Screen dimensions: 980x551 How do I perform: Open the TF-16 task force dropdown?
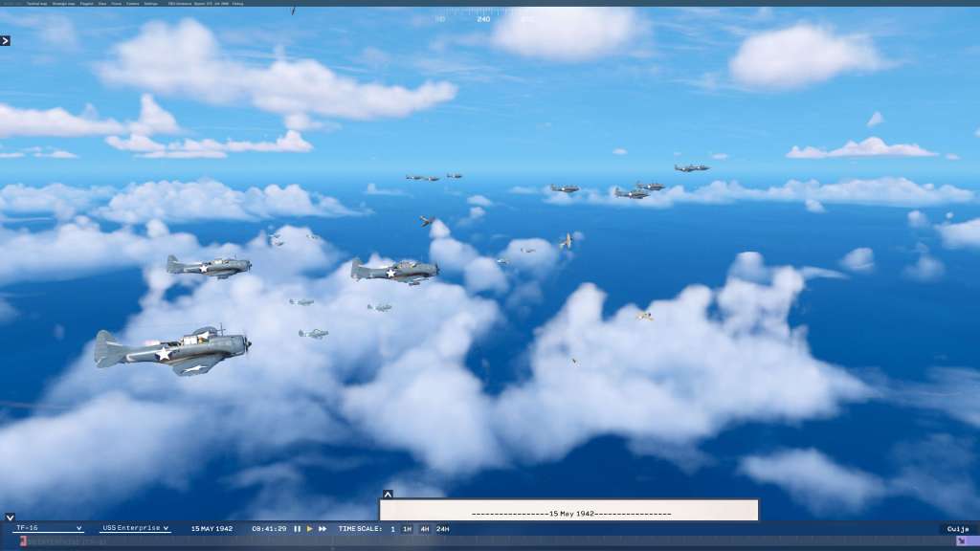point(49,528)
